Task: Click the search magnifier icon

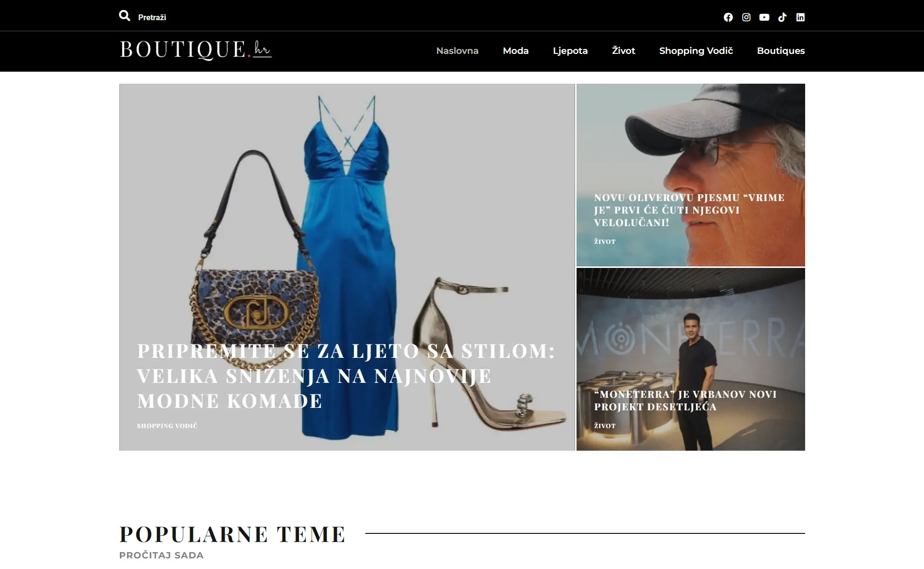Action: pos(125,16)
